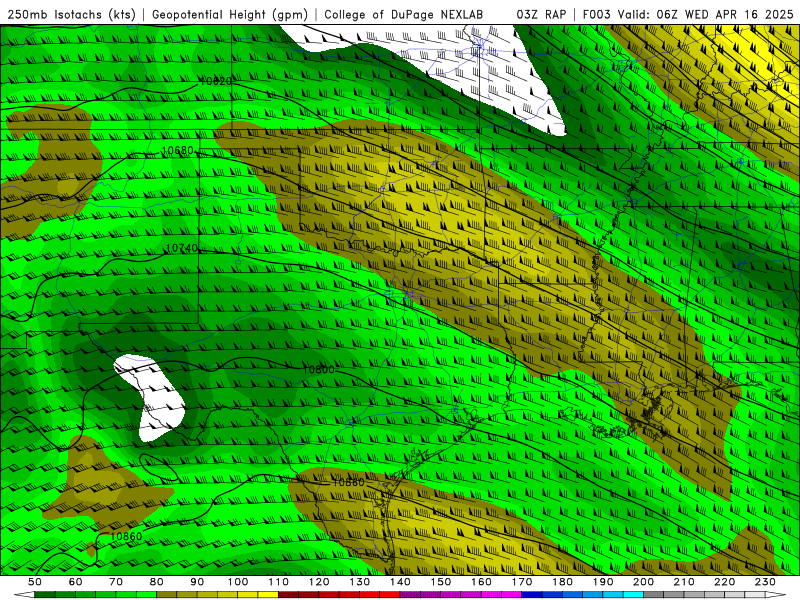This screenshot has width=800, height=600.
Task: Click the 130 tick label on color scale
Action: pyautogui.click(x=360, y=582)
